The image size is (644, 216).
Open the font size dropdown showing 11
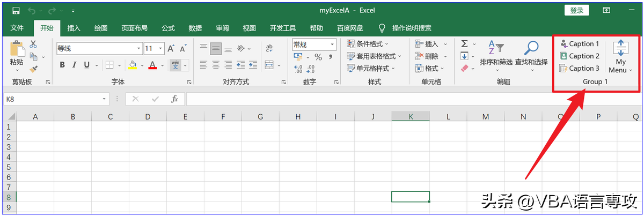160,48
